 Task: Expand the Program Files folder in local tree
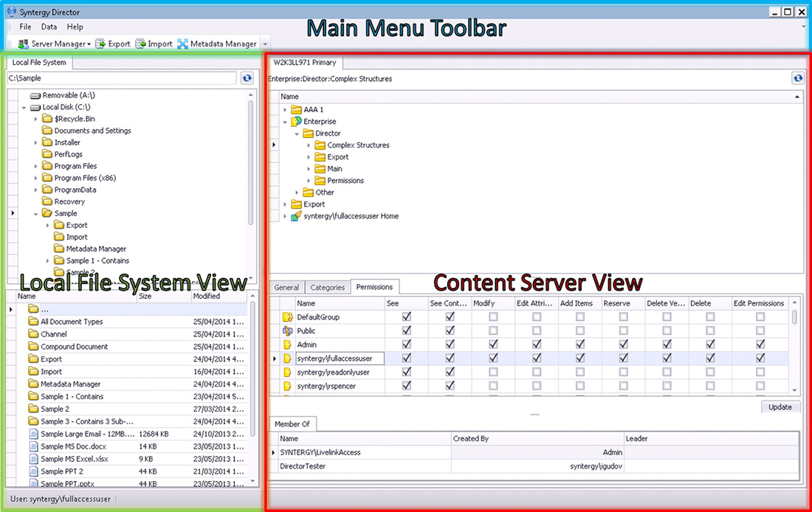37,166
